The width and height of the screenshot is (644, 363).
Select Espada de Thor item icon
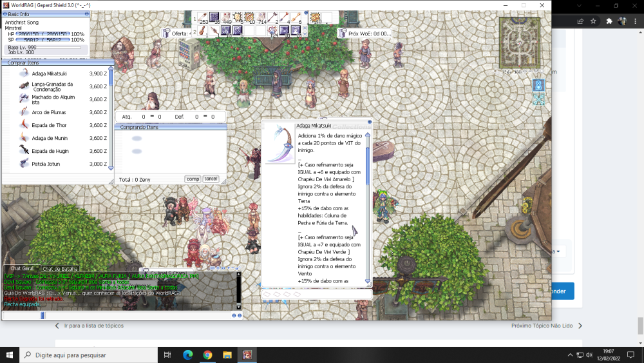(x=24, y=124)
